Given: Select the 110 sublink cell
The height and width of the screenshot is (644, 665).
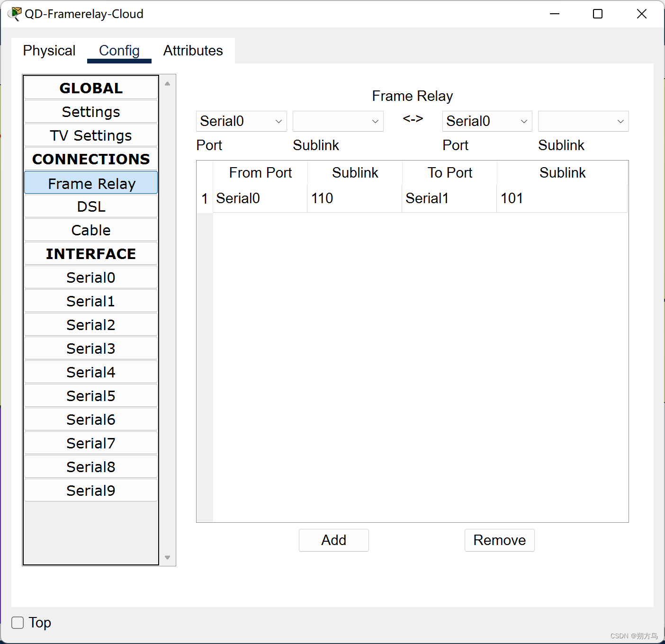Looking at the screenshot, I should click(355, 198).
